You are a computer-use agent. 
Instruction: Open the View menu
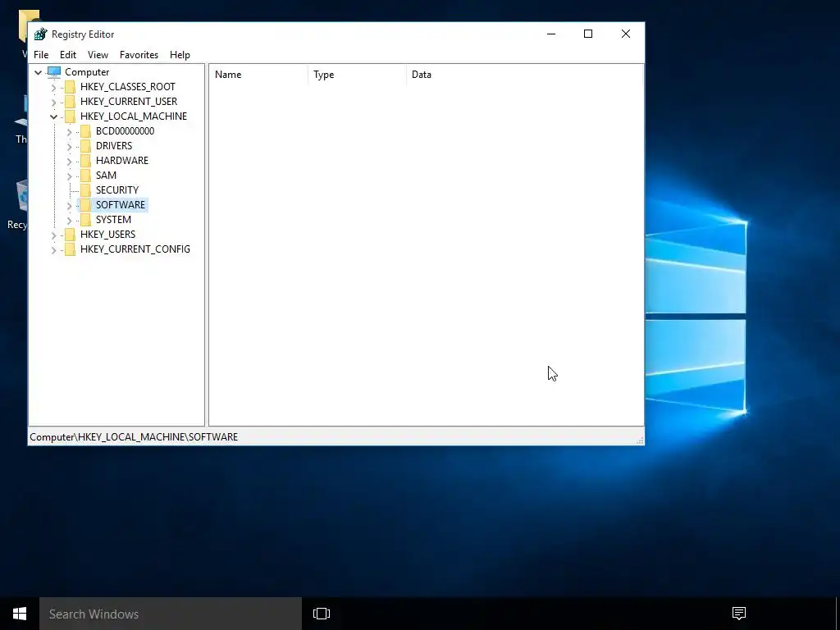(98, 55)
